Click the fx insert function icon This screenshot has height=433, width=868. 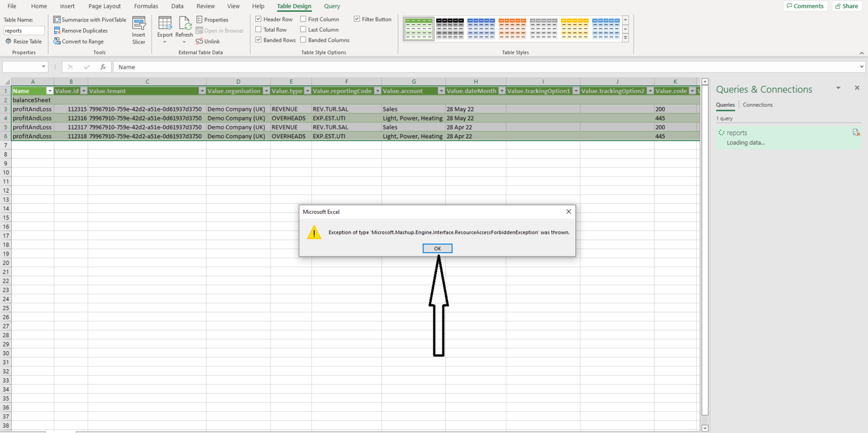pyautogui.click(x=103, y=67)
